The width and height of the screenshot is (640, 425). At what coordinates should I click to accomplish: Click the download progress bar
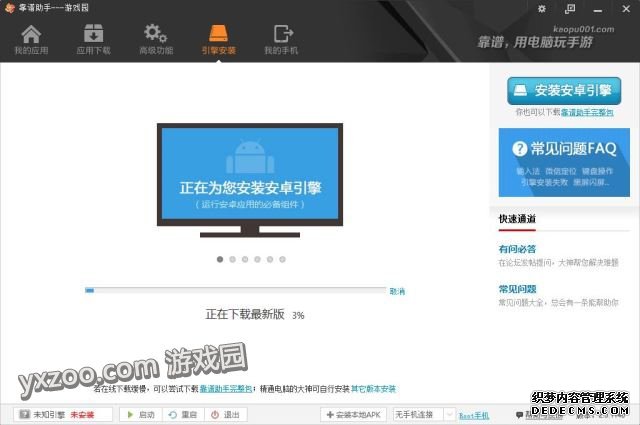235,290
